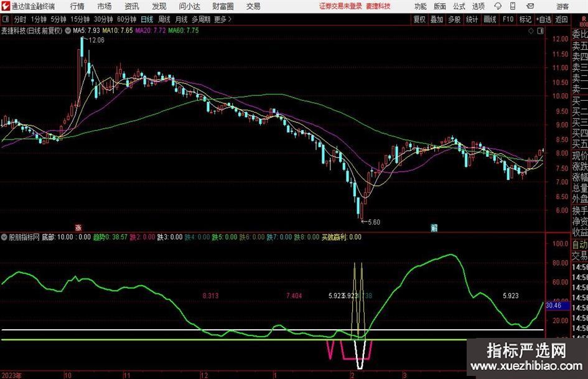
Task: Click the red 涨 marker on the chart
Action: 78,227
